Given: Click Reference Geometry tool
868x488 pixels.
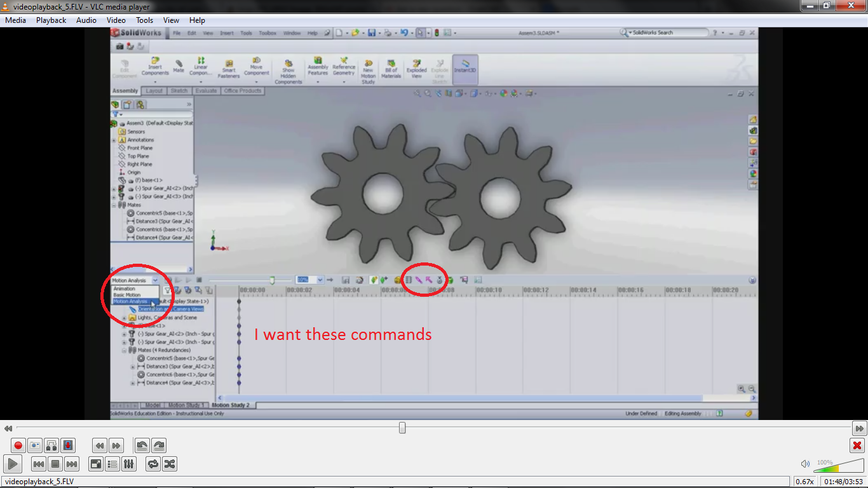Looking at the screenshot, I should (344, 69).
